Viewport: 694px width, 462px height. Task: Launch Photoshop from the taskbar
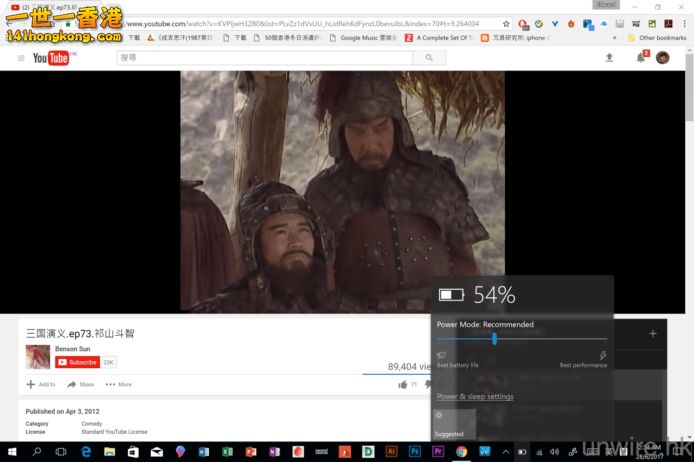[415, 451]
